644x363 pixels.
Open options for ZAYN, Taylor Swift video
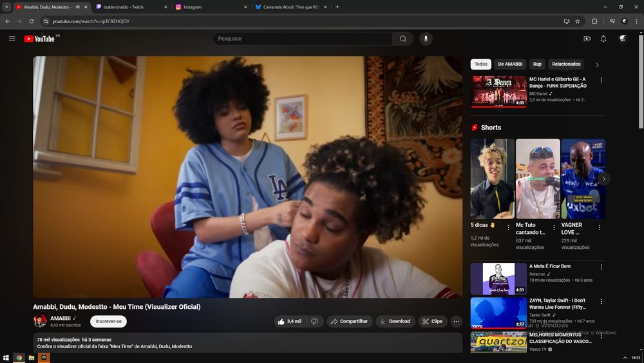point(601,301)
